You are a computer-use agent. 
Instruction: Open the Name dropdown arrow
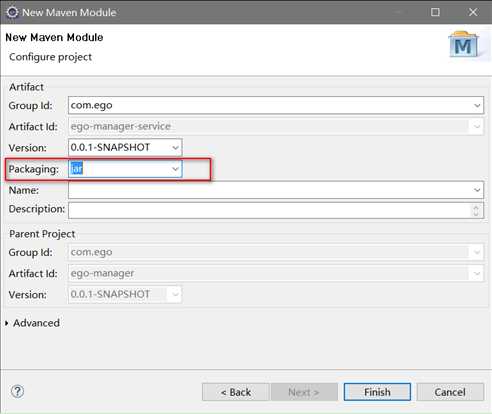(x=477, y=190)
